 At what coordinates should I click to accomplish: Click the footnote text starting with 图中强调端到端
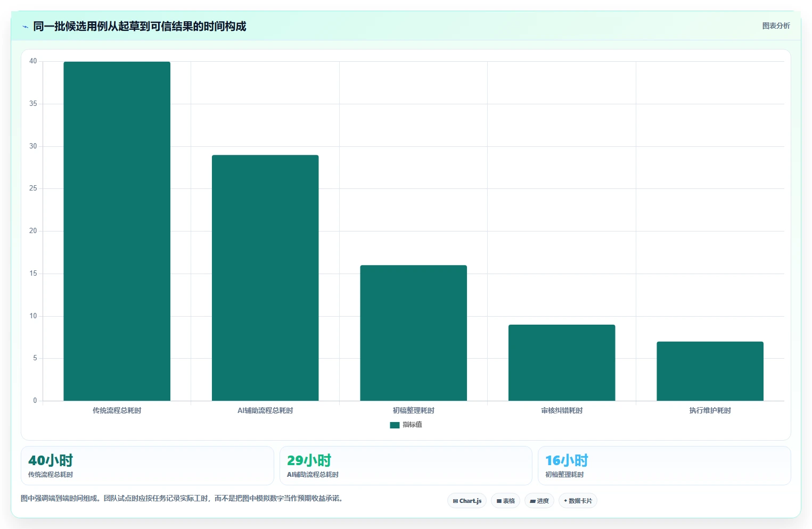pyautogui.click(x=183, y=499)
